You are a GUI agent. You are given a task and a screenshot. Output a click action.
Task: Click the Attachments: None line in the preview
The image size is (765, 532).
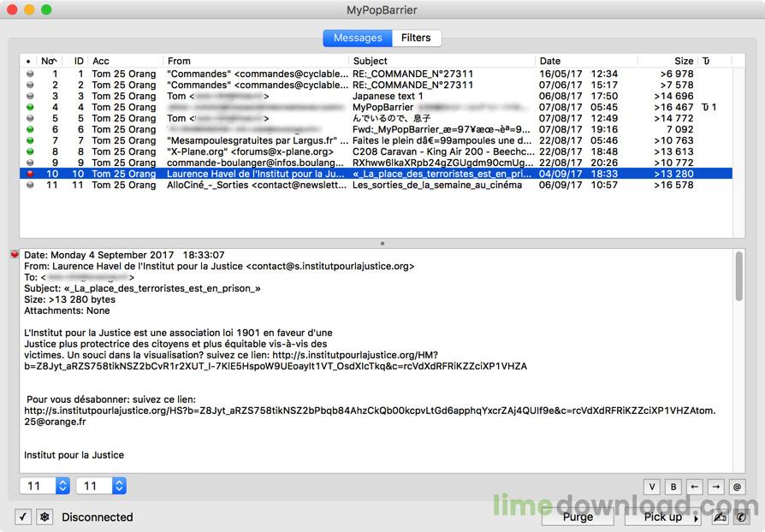tap(67, 310)
